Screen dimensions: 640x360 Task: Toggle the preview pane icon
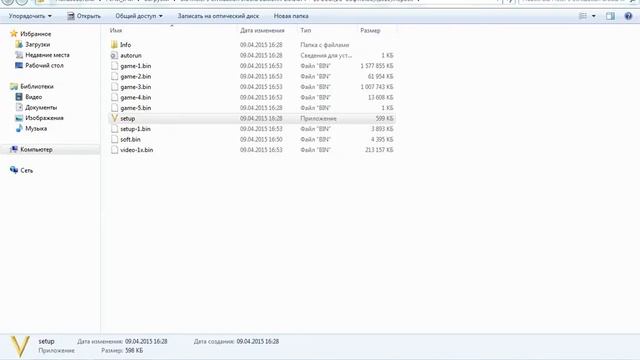tap(610, 16)
